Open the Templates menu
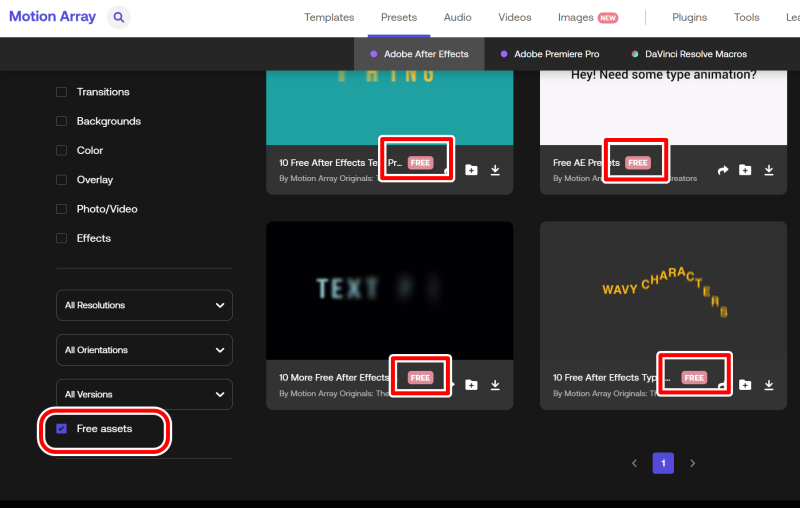The height and width of the screenshot is (508, 800). [x=329, y=17]
